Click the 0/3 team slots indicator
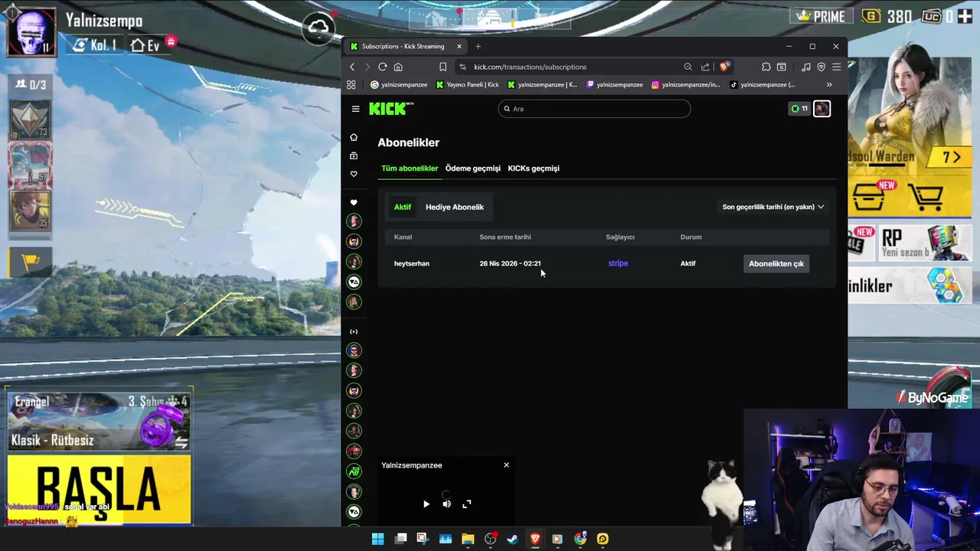This screenshot has height=551, width=980. coord(31,85)
